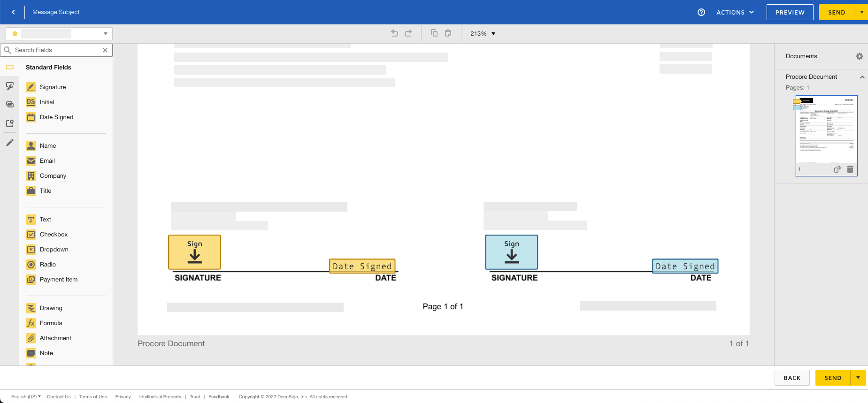
Task: Select the Drawing field
Action: pyautogui.click(x=45, y=308)
